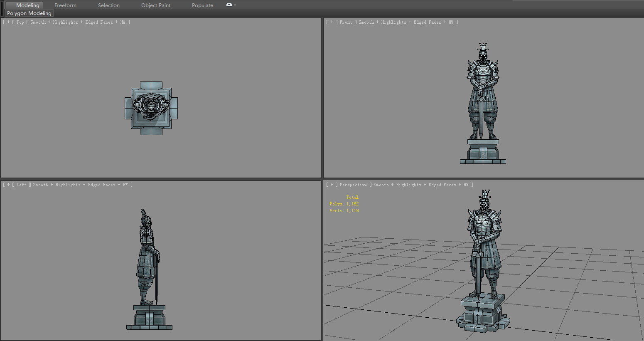Click the Verts: 1,119 statistic
644x341 pixels.
(x=344, y=210)
